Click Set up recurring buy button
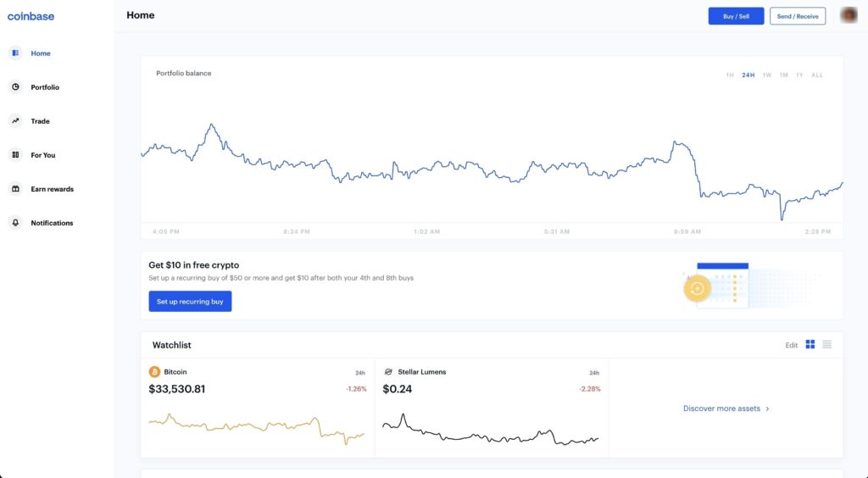The image size is (868, 478). click(x=190, y=301)
